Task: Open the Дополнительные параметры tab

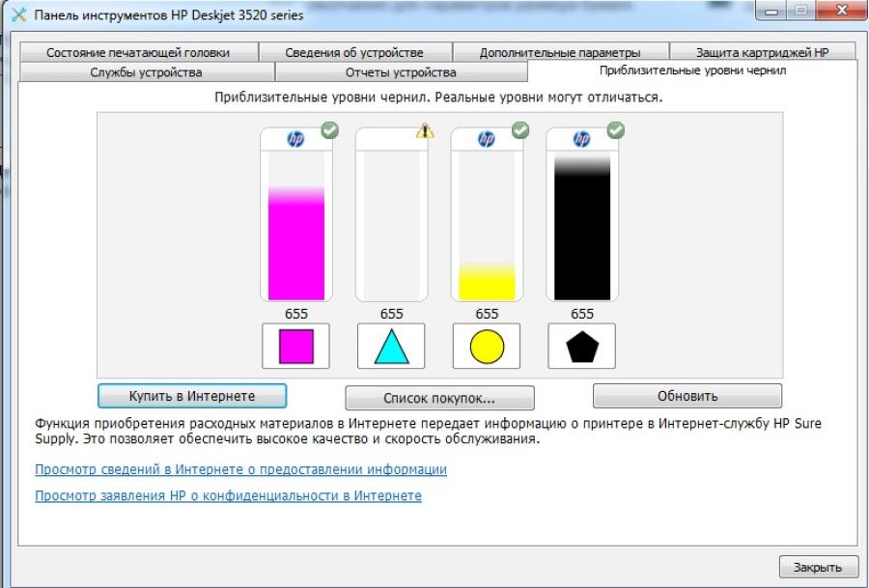Action: 560,53
